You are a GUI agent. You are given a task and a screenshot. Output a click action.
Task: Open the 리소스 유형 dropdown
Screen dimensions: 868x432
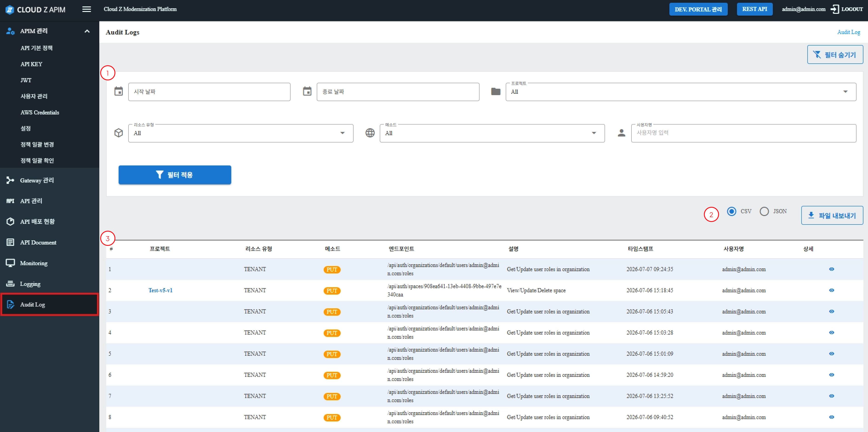241,133
